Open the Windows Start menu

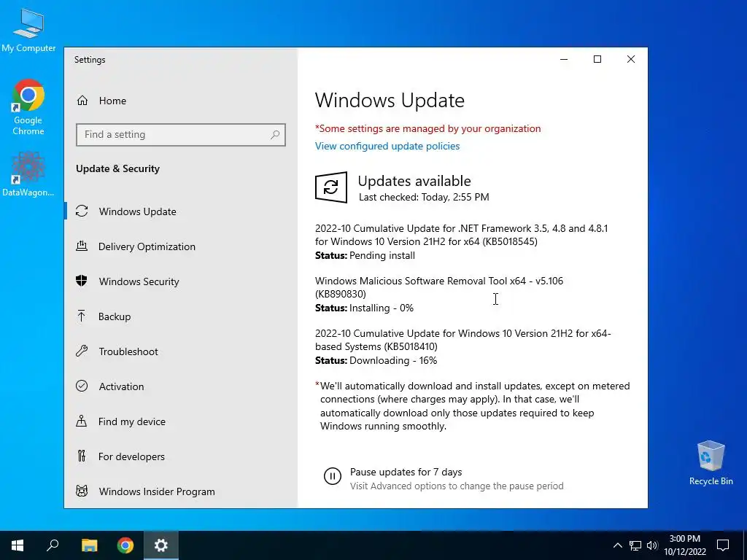point(18,545)
